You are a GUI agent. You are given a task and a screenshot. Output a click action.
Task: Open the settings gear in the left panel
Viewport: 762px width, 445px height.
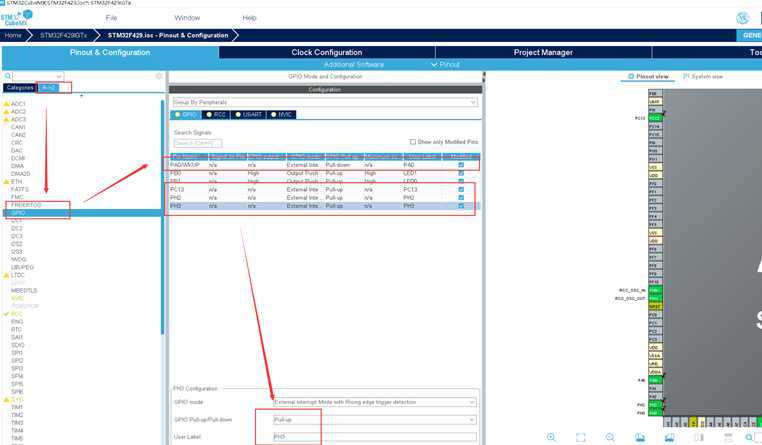click(x=159, y=76)
